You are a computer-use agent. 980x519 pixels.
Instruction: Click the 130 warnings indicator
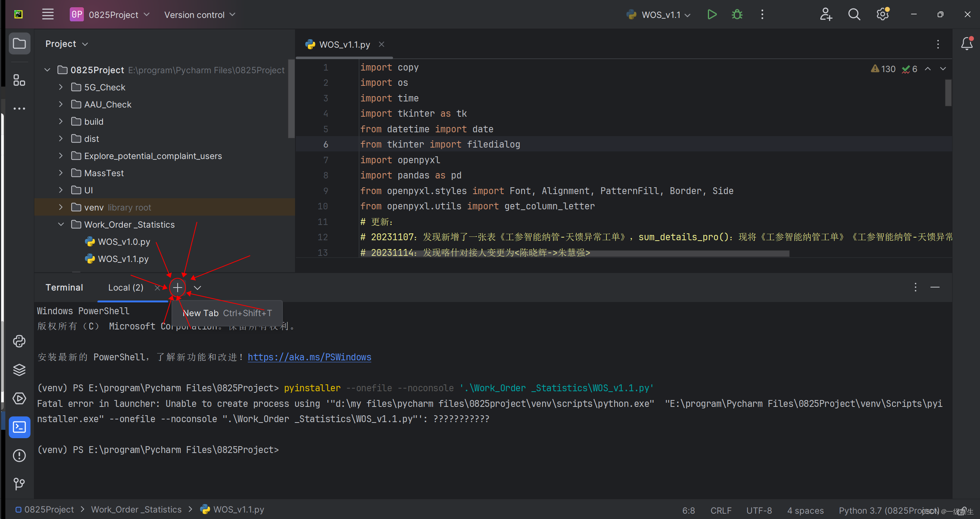pos(883,69)
